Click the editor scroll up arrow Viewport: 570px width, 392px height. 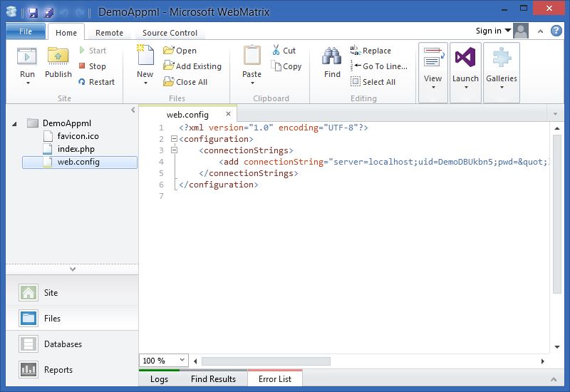(x=557, y=128)
